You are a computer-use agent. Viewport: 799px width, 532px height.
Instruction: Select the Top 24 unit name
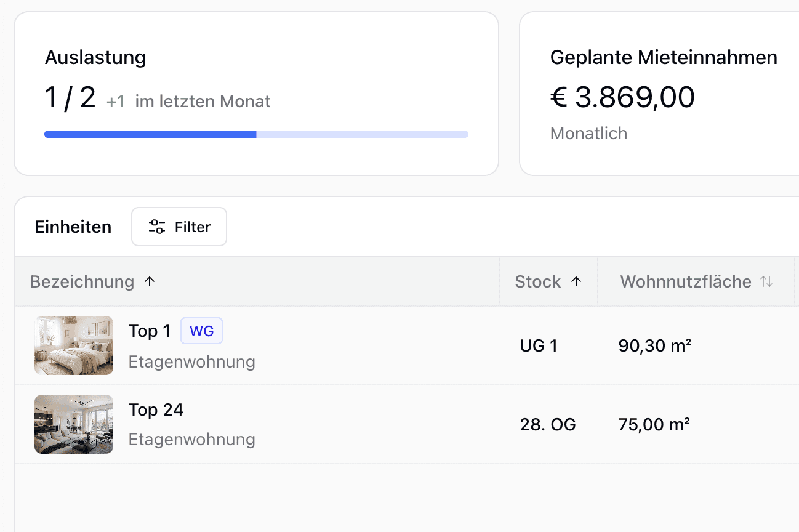pyautogui.click(x=156, y=409)
